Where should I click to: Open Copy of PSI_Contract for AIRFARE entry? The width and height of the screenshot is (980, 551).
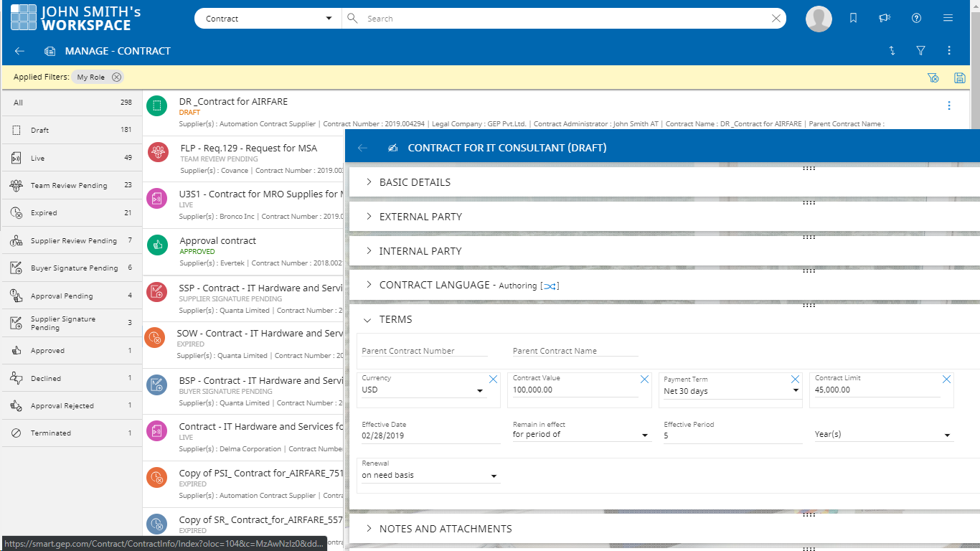(261, 474)
